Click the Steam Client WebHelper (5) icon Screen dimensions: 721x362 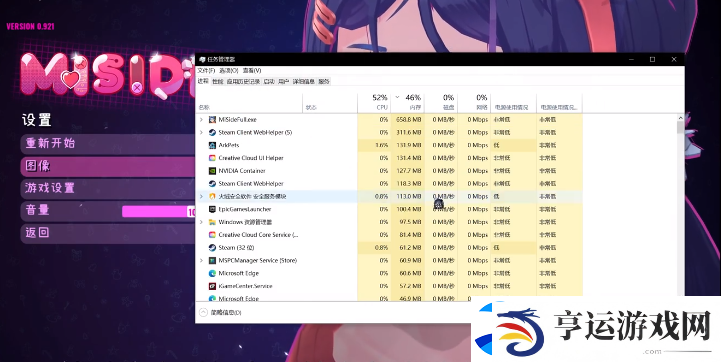click(x=212, y=132)
